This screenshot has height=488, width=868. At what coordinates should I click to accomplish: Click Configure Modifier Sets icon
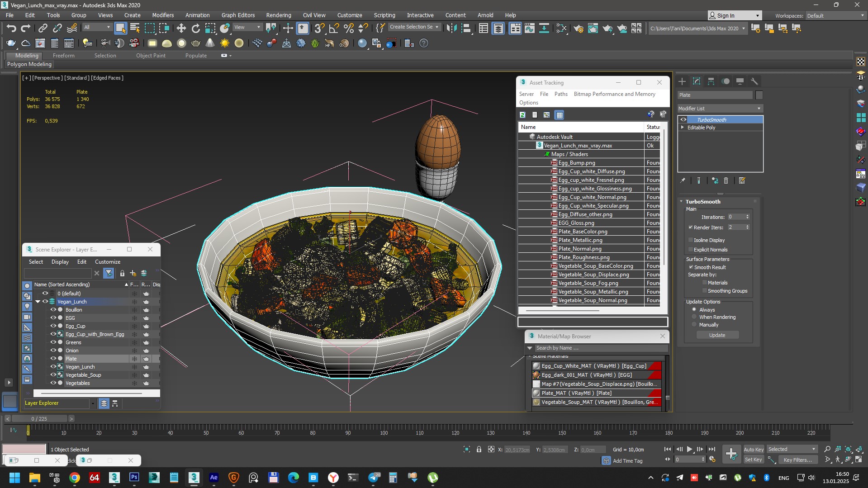click(x=742, y=180)
